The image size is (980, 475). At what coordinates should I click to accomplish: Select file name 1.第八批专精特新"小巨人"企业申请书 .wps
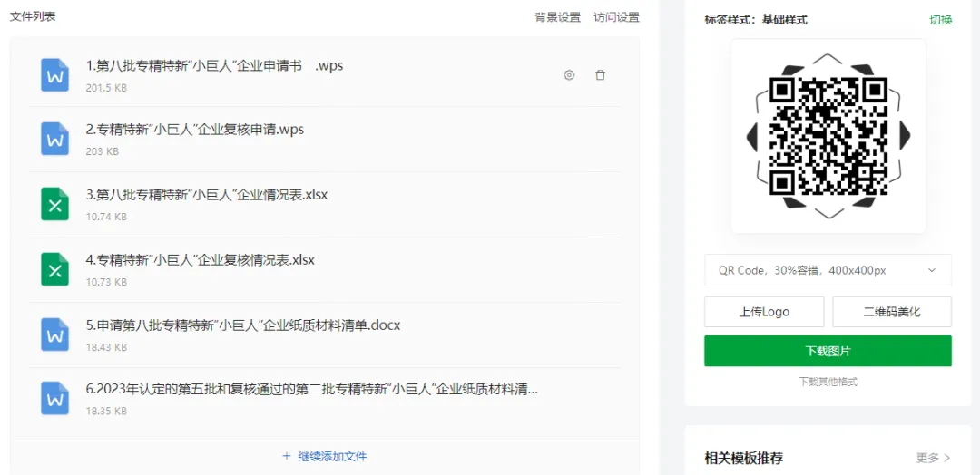point(214,65)
